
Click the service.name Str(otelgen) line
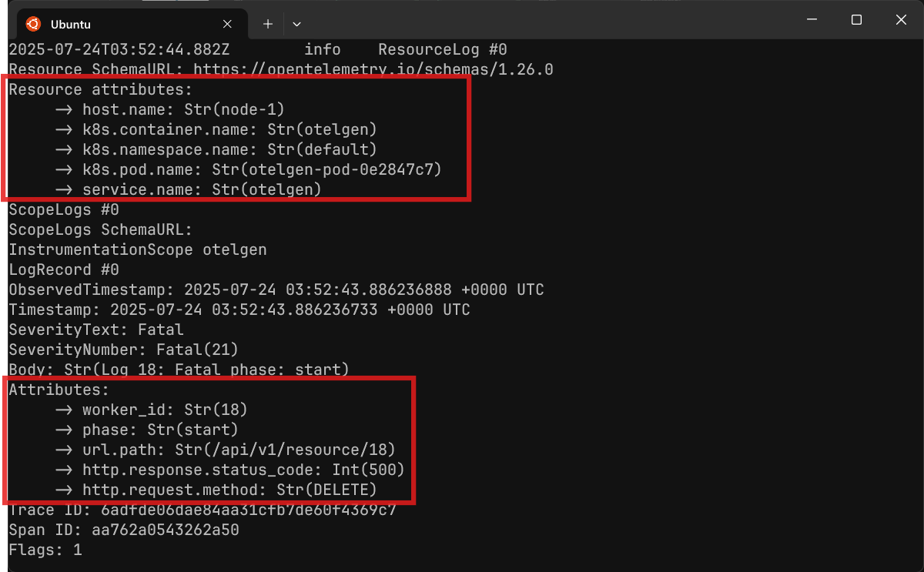click(189, 189)
